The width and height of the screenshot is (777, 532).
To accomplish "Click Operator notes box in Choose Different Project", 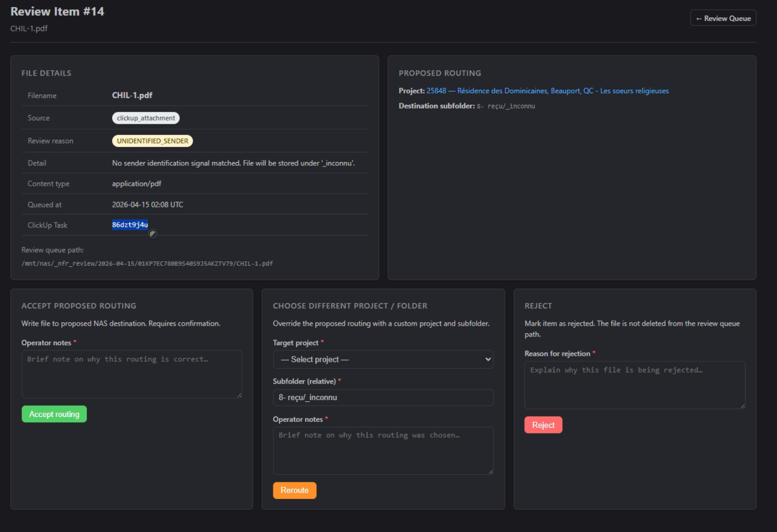I will tap(382, 450).
